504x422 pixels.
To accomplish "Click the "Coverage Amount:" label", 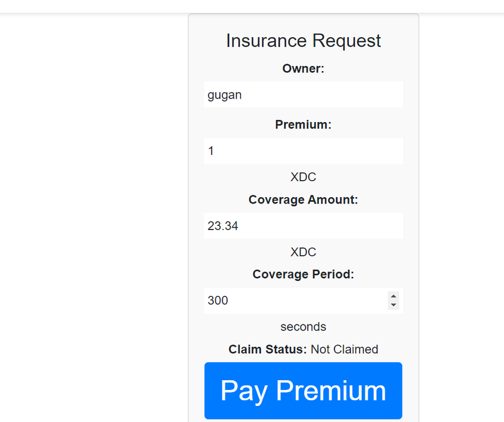I will point(303,200).
